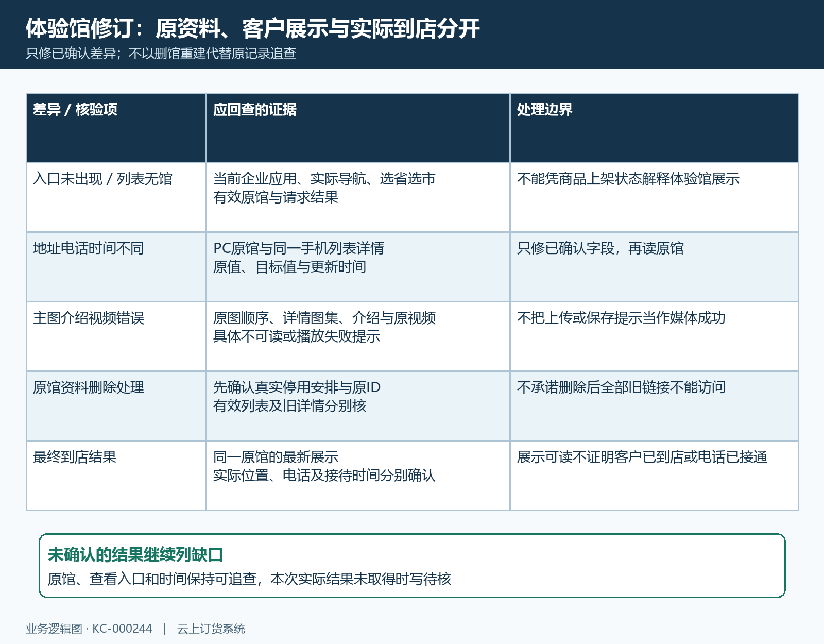824x644 pixels.
Task: Click the line 先确认真实停用安排与原ID
Action: (297, 387)
